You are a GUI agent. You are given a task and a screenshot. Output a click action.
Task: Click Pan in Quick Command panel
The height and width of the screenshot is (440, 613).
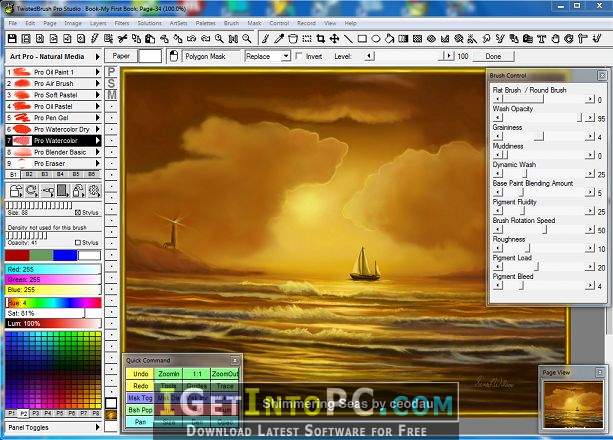click(x=140, y=422)
